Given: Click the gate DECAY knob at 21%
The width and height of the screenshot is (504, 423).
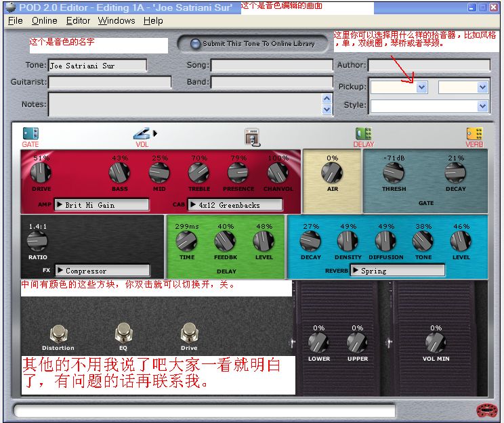Looking at the screenshot, I should [x=455, y=173].
